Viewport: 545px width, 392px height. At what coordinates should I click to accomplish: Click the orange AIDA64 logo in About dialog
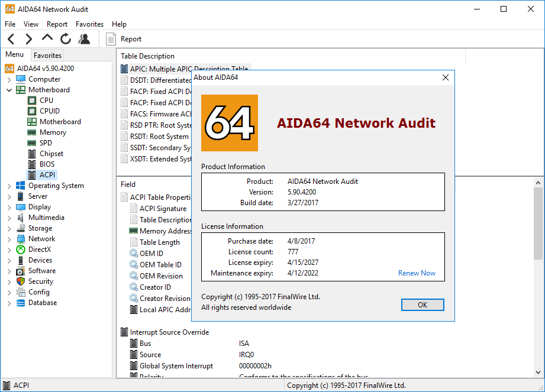[x=230, y=123]
